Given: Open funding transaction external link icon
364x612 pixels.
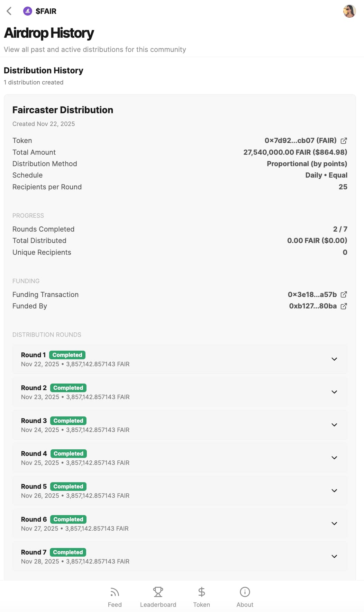Looking at the screenshot, I should pos(344,295).
